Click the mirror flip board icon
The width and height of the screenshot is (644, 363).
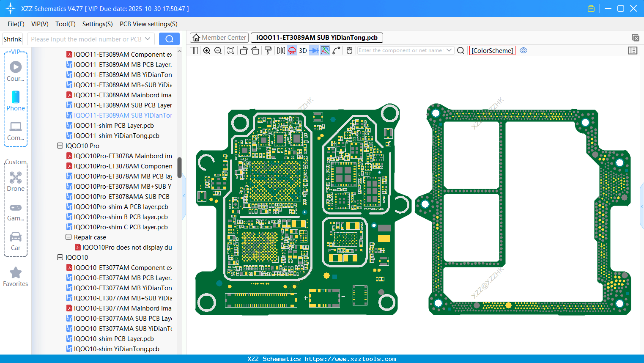[281, 51]
